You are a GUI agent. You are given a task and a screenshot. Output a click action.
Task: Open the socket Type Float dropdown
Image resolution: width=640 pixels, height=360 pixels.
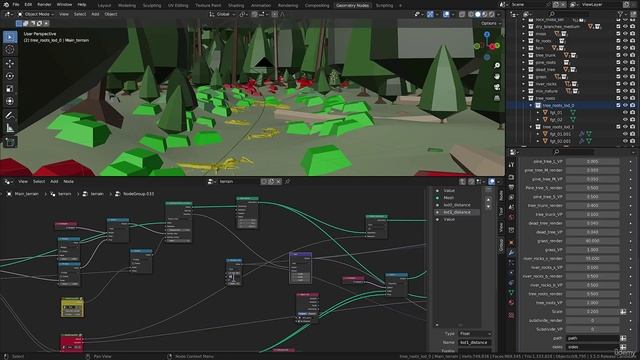[x=474, y=334]
